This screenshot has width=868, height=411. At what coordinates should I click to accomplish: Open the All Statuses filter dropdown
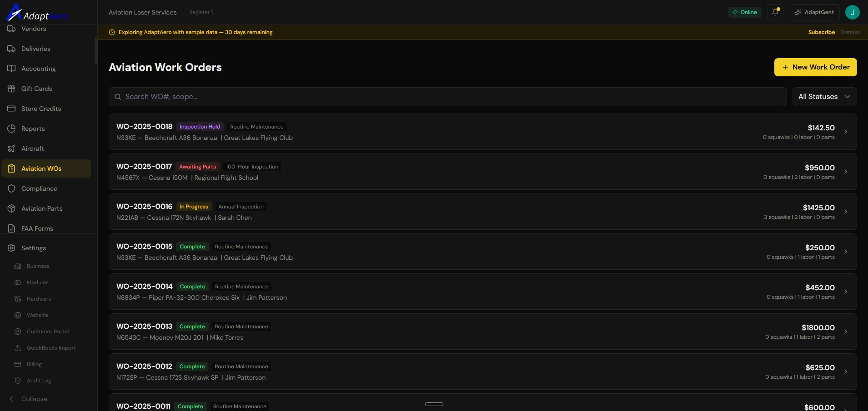[x=824, y=96]
